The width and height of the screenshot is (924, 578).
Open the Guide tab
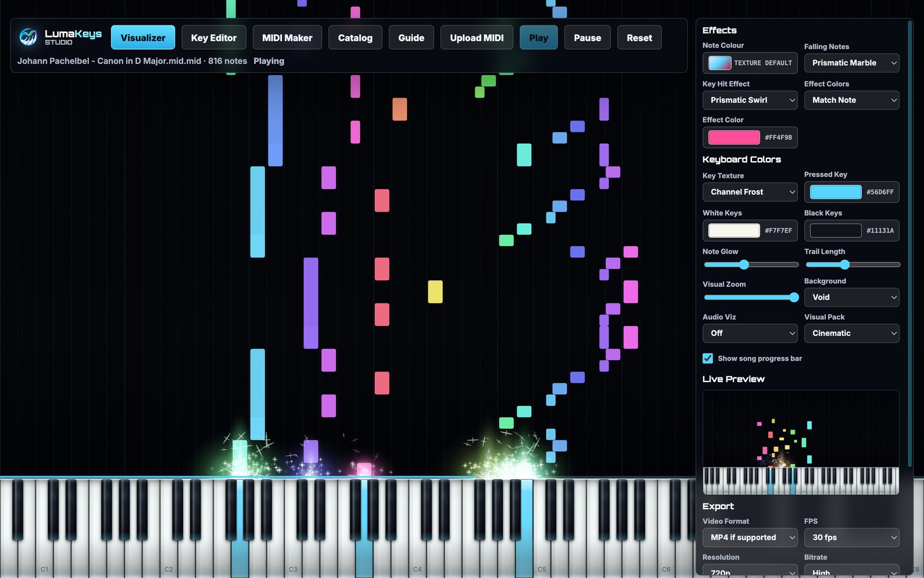[x=411, y=38]
